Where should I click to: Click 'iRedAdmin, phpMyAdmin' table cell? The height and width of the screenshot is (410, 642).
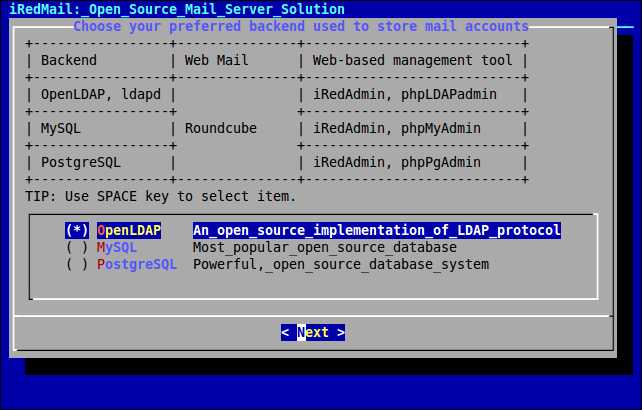click(397, 128)
